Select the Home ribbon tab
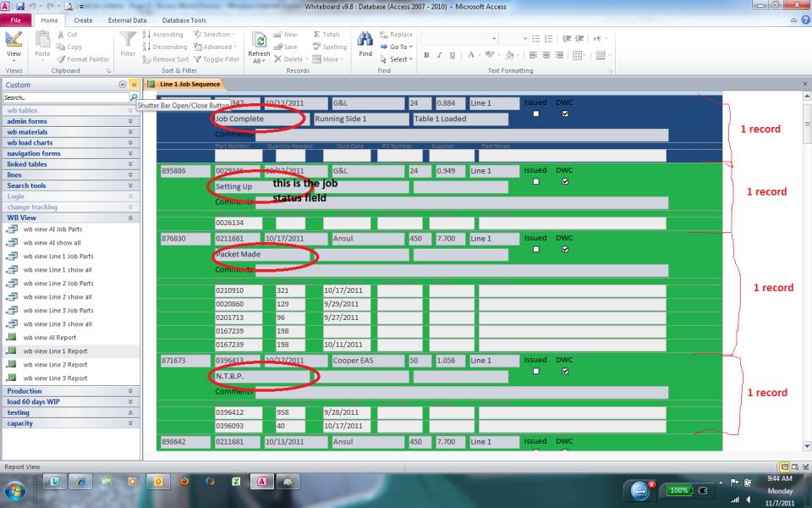Image resolution: width=812 pixels, height=508 pixels. point(50,20)
